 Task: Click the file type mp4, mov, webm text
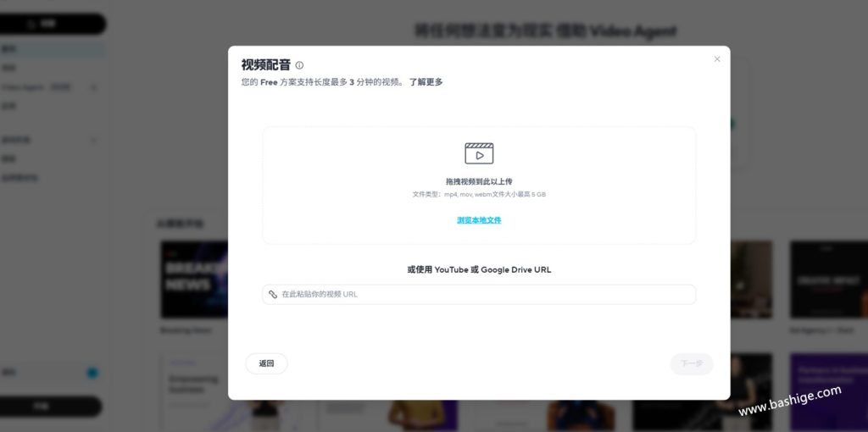479,195
